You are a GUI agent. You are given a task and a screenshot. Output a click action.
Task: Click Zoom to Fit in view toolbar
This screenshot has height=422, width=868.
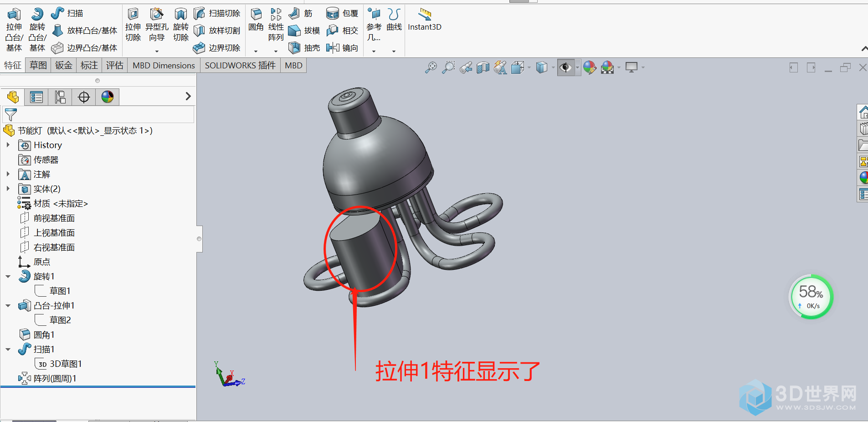tap(431, 67)
